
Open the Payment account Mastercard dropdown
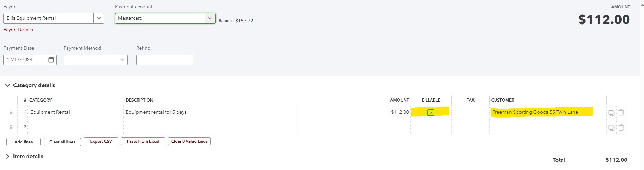165,18
